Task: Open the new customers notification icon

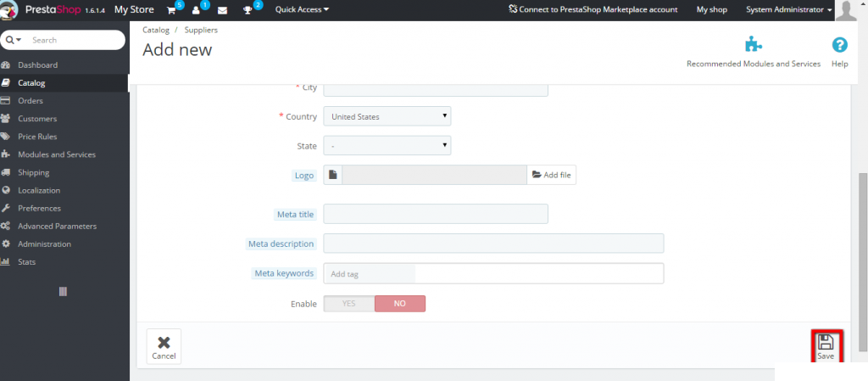Action: (197, 10)
